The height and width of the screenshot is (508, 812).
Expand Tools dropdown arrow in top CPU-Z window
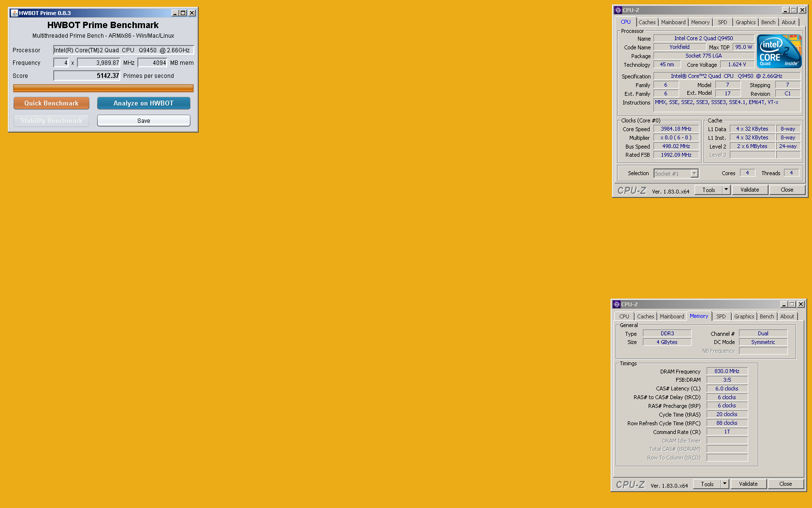[x=726, y=190]
